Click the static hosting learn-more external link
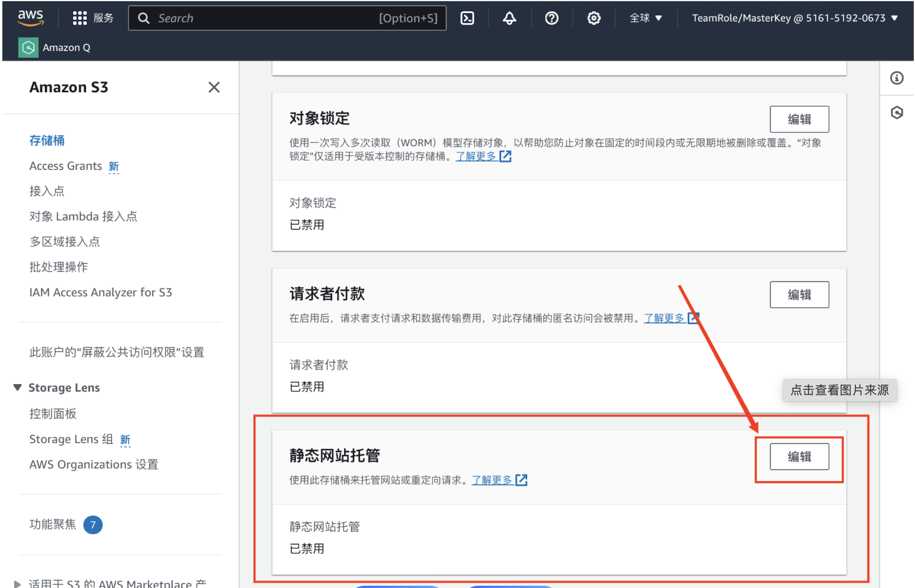Image resolution: width=915 pixels, height=588 pixels. [499, 480]
